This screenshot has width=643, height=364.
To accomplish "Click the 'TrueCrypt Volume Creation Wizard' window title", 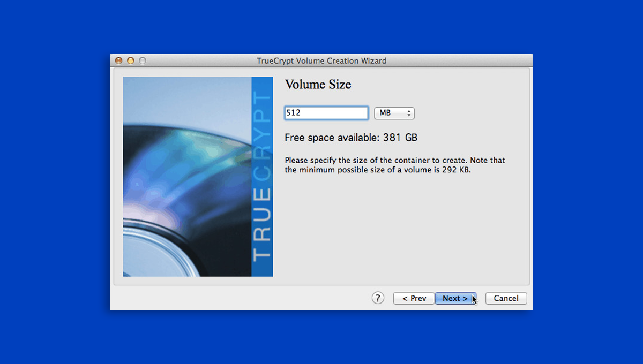I will pyautogui.click(x=322, y=60).
